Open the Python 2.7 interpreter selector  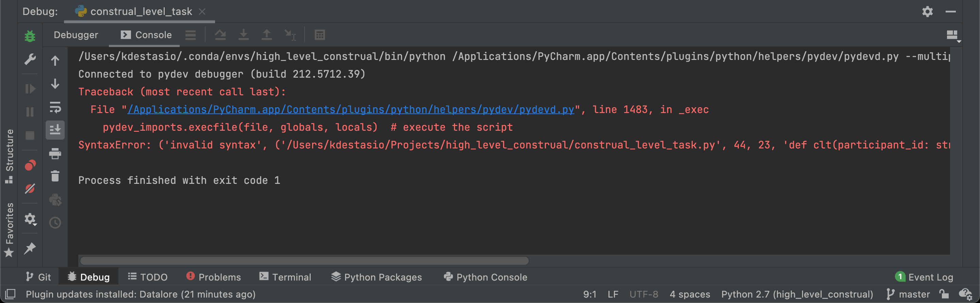pyautogui.click(x=797, y=294)
